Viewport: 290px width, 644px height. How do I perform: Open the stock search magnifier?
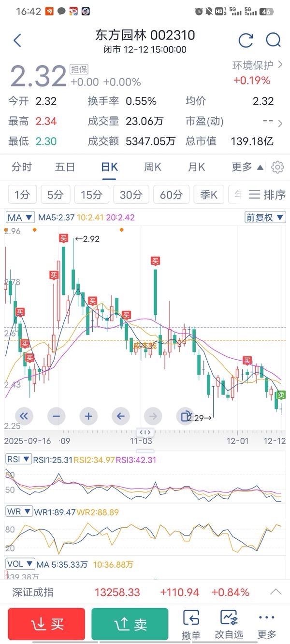pyautogui.click(x=274, y=41)
